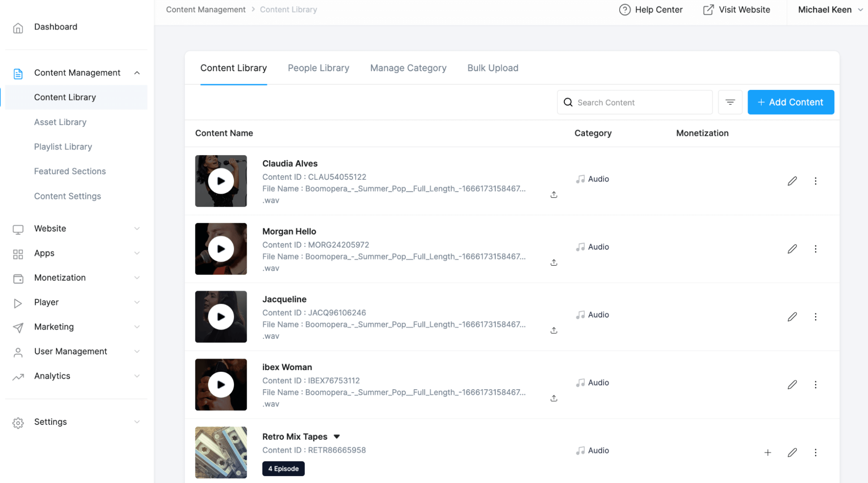Screen dimensions: 868x483
Task: Expand the Settings section
Action: pos(137,421)
